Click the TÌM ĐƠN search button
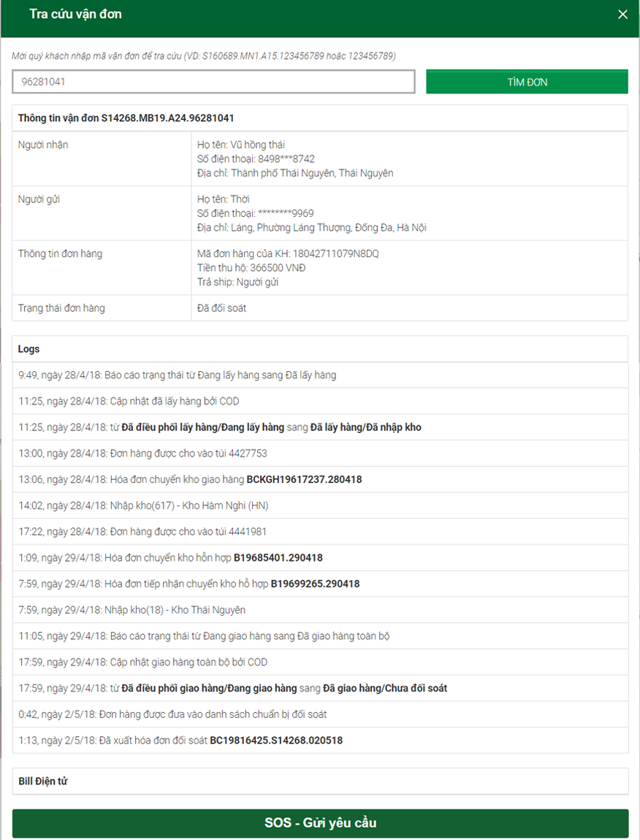This screenshot has width=640, height=840. (x=527, y=82)
